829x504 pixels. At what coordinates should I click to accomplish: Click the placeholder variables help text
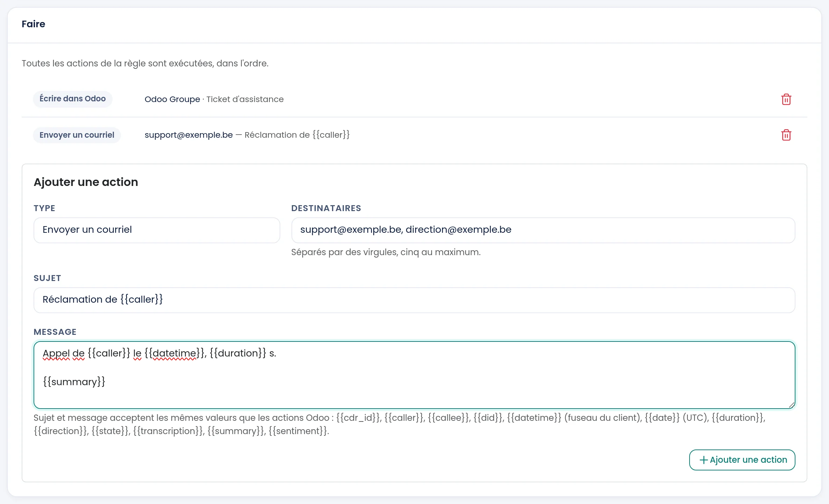tap(399, 424)
